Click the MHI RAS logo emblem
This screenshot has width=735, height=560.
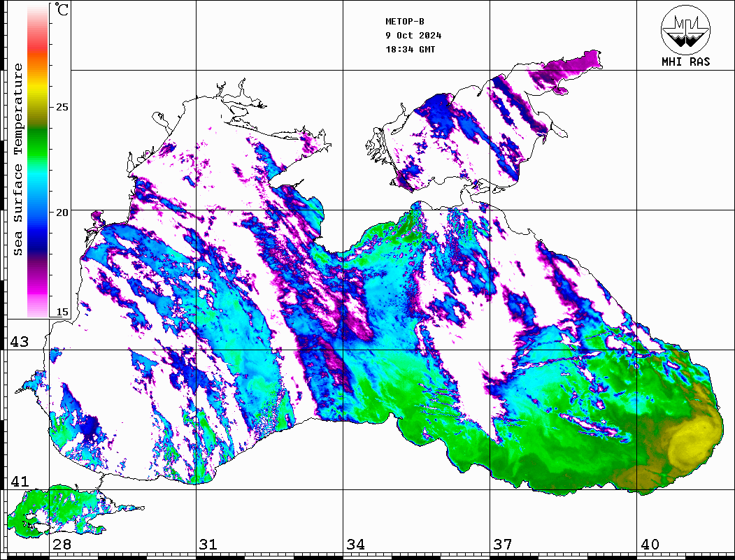[685, 29]
